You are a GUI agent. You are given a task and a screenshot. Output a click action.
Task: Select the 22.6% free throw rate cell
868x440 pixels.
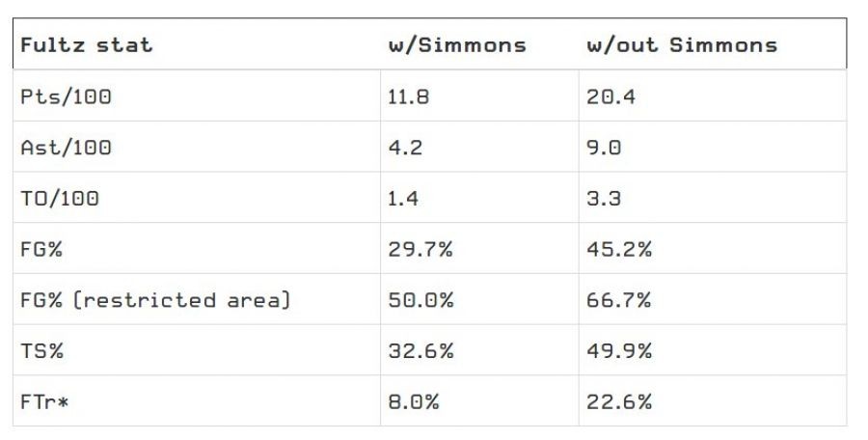tap(619, 401)
